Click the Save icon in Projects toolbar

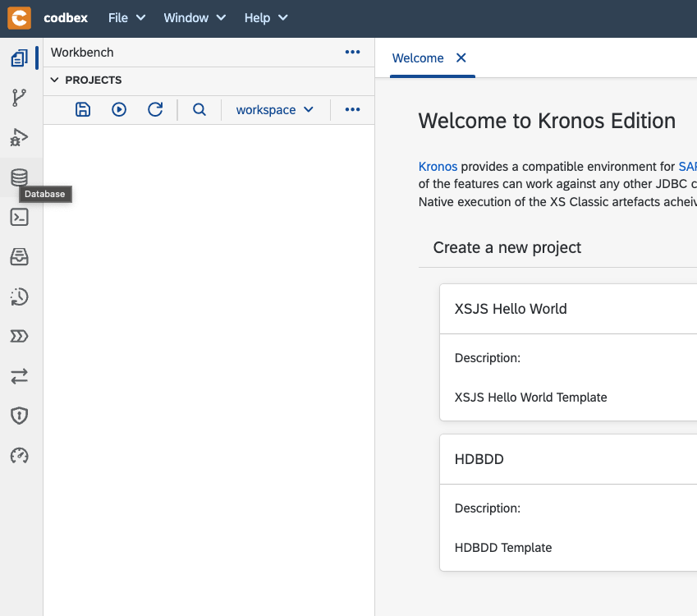coord(83,109)
